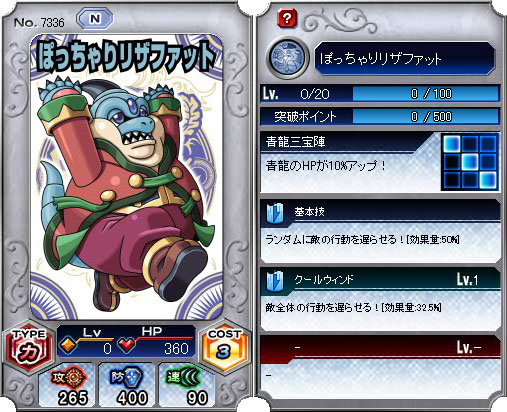
Task: Click the red question mark help icon
Action: tap(287, 18)
